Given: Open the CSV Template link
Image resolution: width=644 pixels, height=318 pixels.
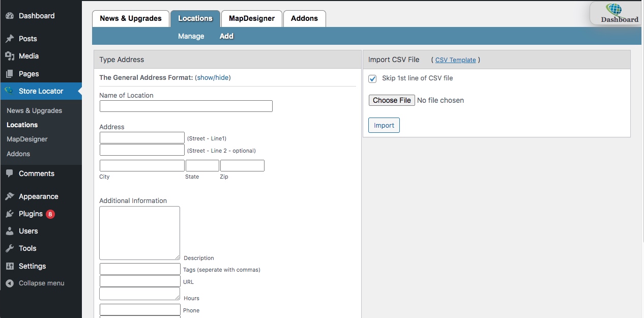Looking at the screenshot, I should (456, 60).
